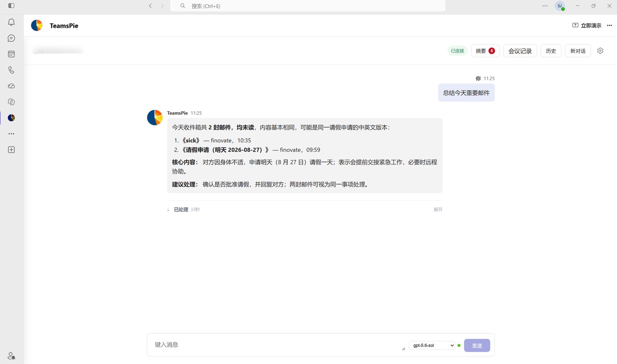Expand the 已处理 chevron

168,210
